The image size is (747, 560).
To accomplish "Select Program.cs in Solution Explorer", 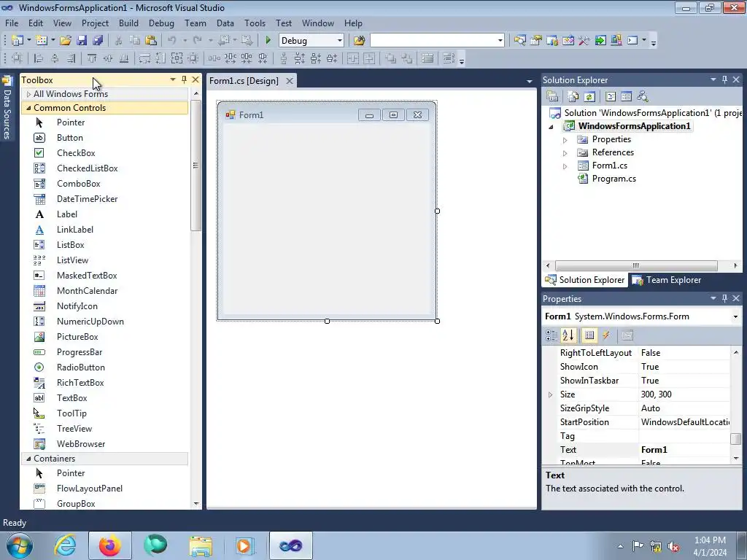I will (x=614, y=179).
